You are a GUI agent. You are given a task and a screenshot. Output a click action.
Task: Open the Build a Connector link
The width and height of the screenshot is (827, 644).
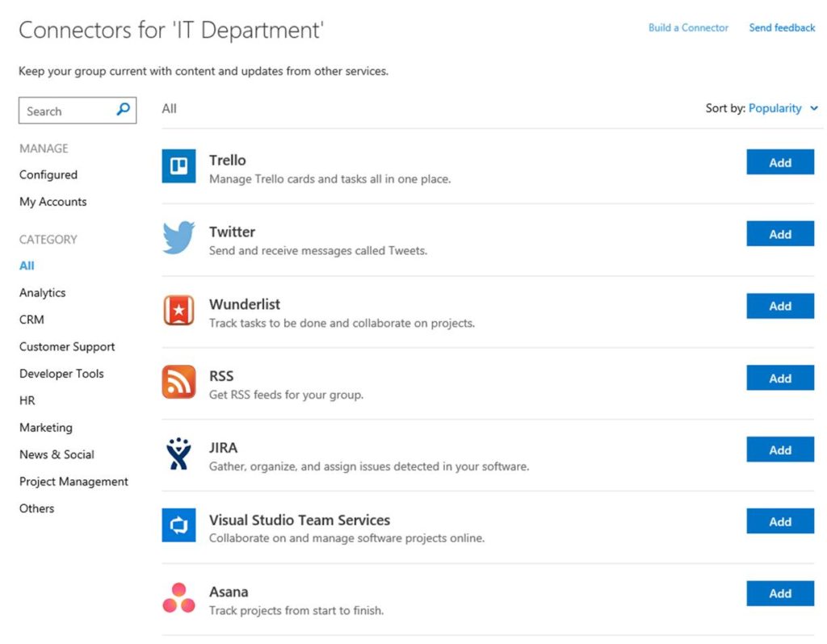(x=688, y=27)
